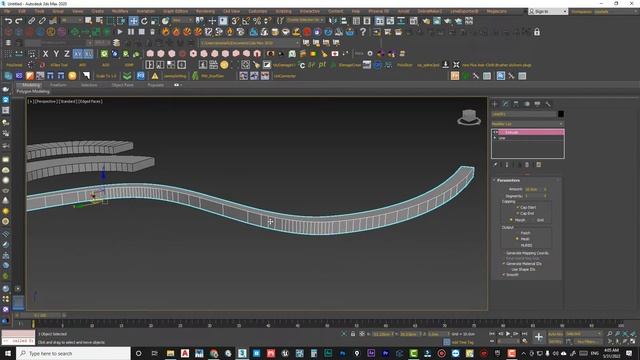The image size is (640, 360).
Task: Click the Auto Key button
Action: tap(556, 334)
